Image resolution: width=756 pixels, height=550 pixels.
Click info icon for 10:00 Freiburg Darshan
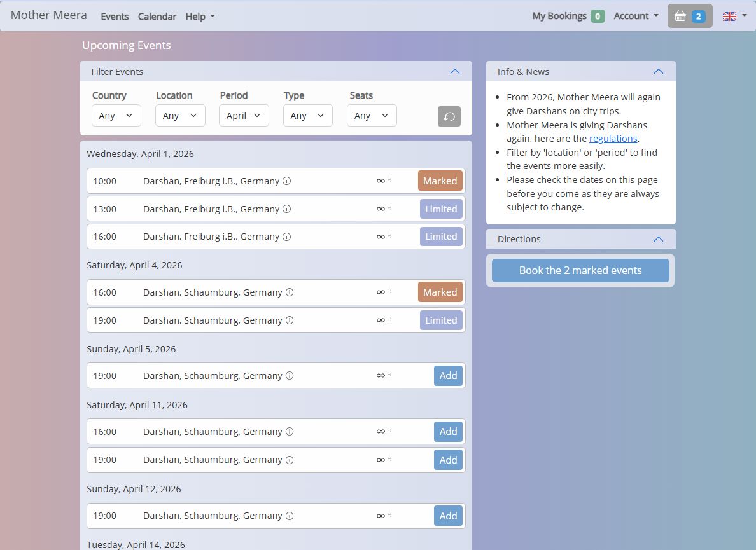tap(286, 181)
